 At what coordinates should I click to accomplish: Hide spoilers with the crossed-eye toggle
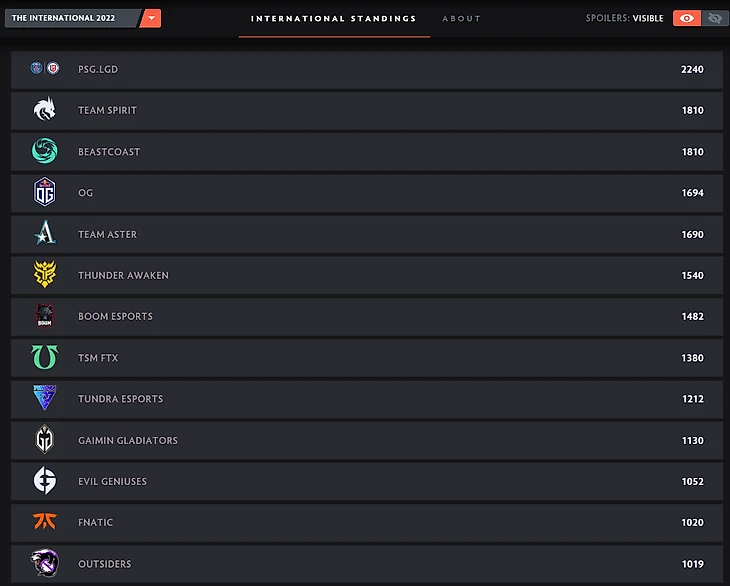(715, 18)
